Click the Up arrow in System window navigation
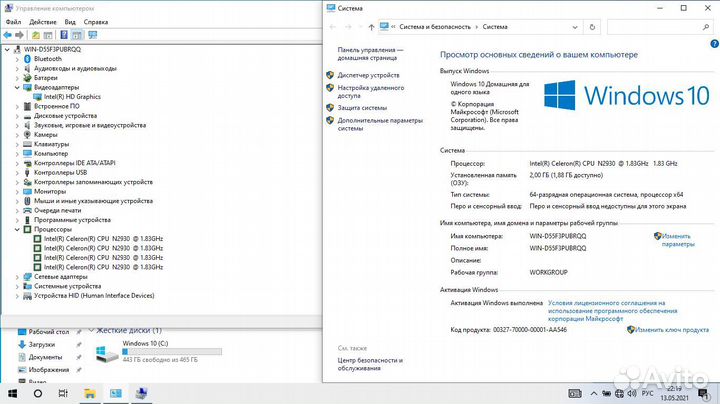 371,27
